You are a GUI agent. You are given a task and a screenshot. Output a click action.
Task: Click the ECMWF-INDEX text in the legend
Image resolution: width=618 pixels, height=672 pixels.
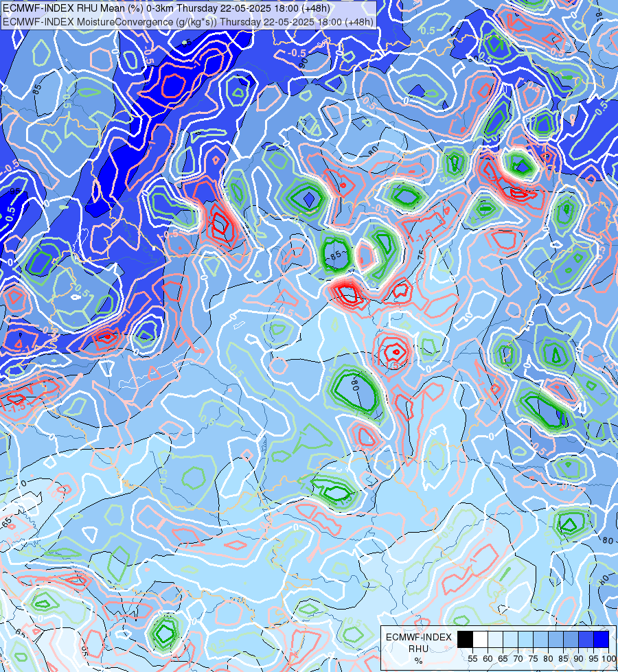point(419,637)
